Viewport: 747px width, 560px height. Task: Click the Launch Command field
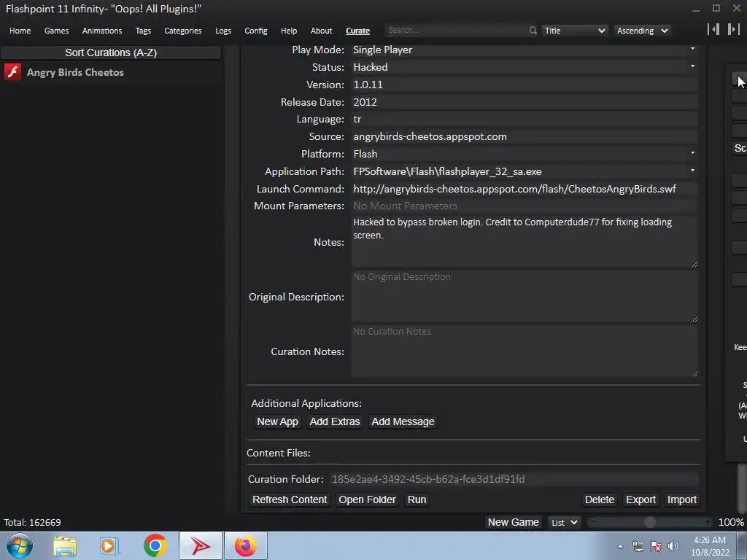pos(525,189)
